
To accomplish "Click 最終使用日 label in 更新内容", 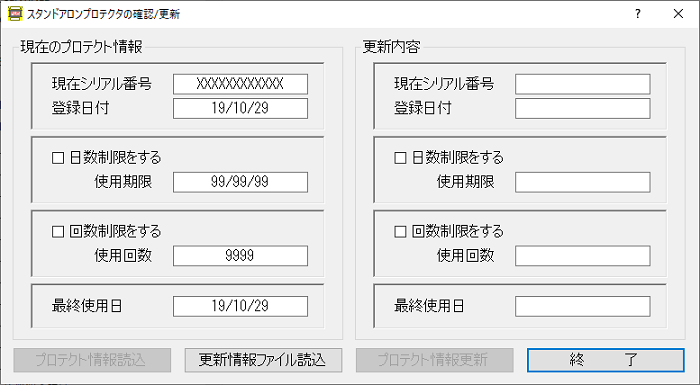I will tap(429, 306).
